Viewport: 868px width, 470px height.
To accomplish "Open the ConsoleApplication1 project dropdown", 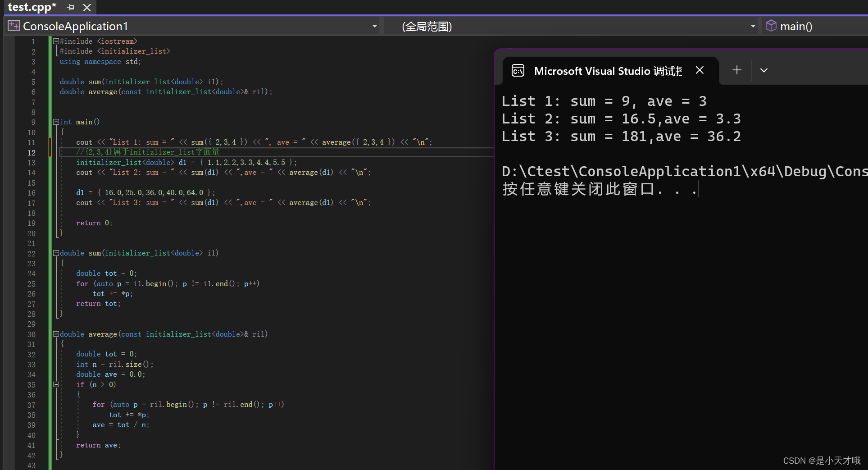I will (x=374, y=26).
